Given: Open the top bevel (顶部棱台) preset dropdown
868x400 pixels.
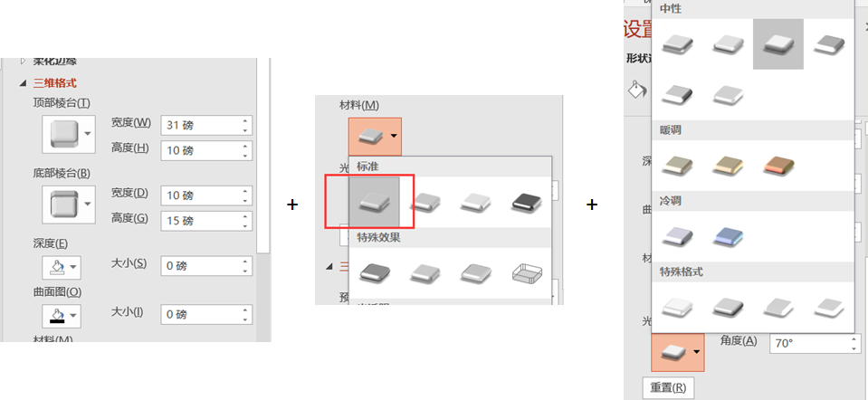Looking at the screenshot, I should click(x=69, y=135).
